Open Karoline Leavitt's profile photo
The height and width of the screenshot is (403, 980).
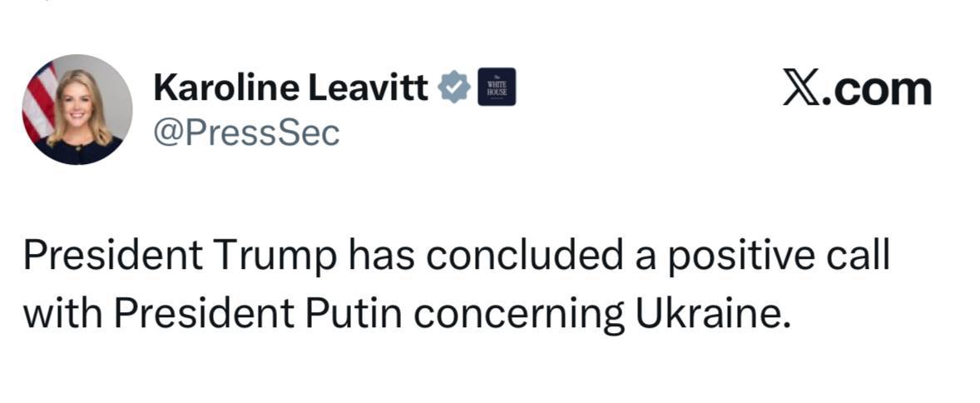pyautogui.click(x=77, y=109)
